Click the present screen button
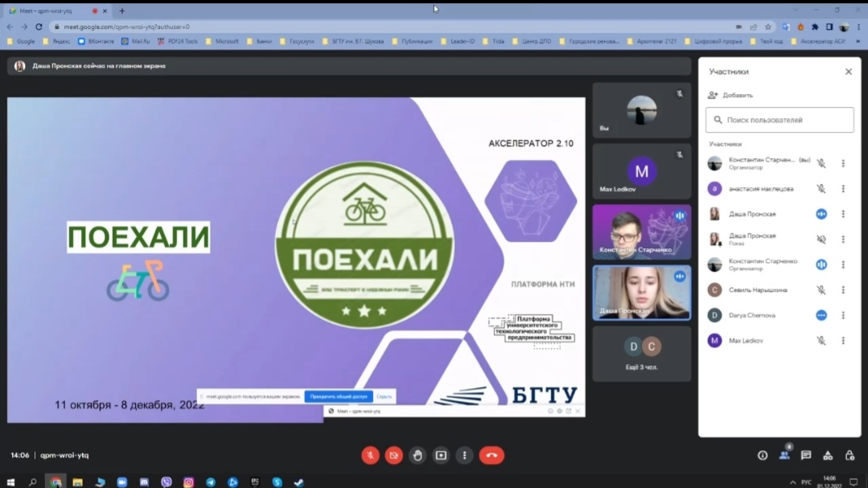This screenshot has width=868, height=488. point(441,455)
